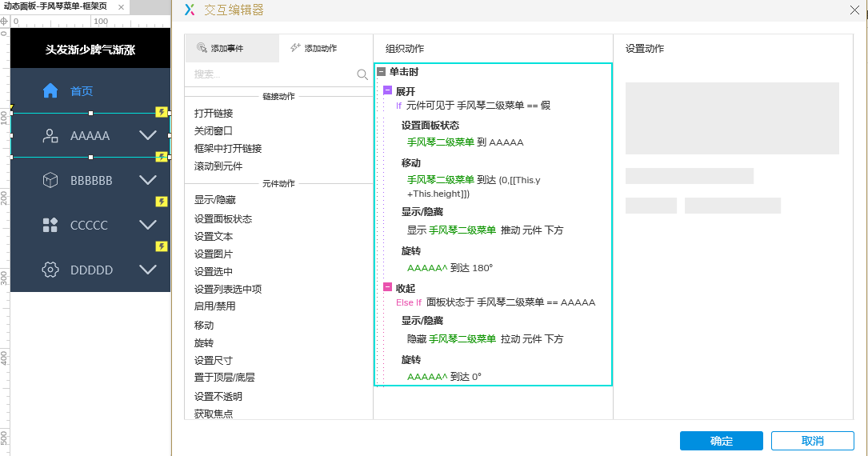Click the Axure logo in interaction editor
Viewport: 868px width, 456px height.
tap(190, 10)
